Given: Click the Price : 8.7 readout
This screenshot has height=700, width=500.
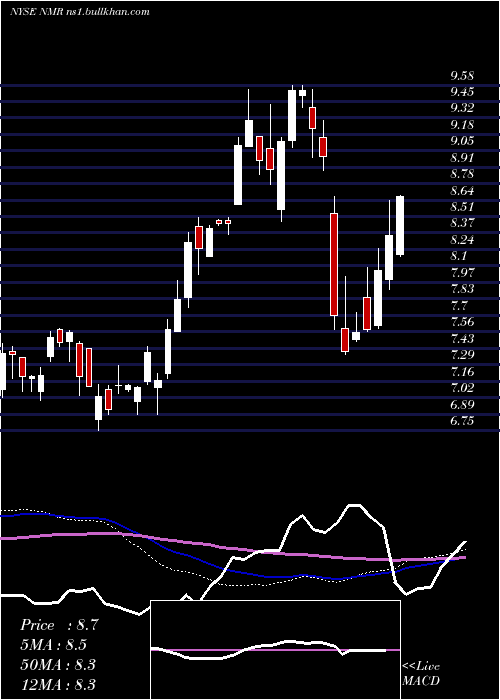Looking at the screenshot, I should tap(58, 625).
